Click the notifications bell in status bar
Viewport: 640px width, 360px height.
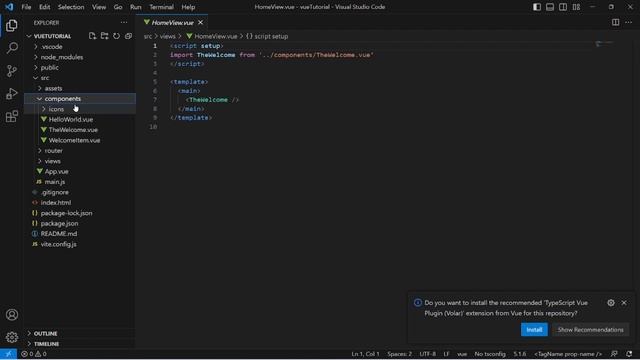[629, 354]
